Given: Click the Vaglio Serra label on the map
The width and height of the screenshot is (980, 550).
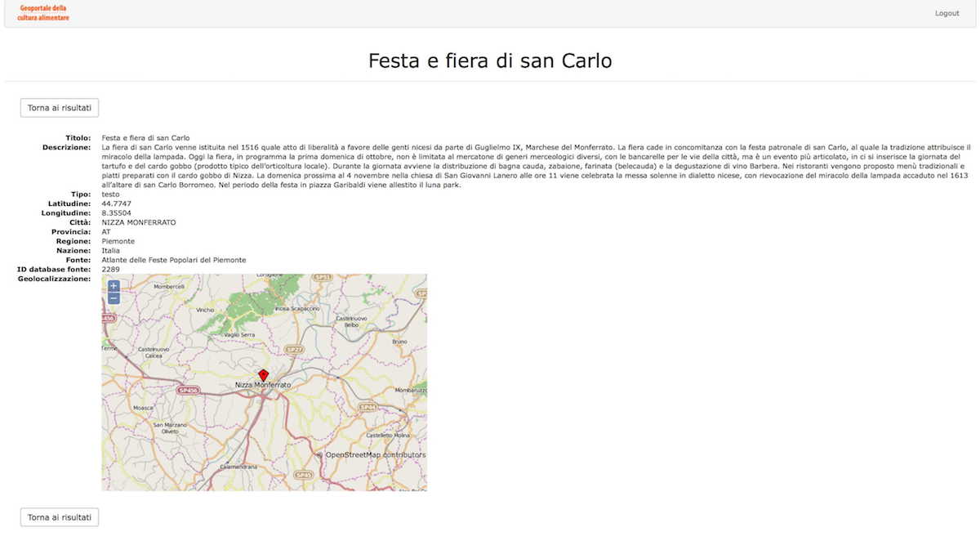Looking at the screenshot, I should 240,335.
